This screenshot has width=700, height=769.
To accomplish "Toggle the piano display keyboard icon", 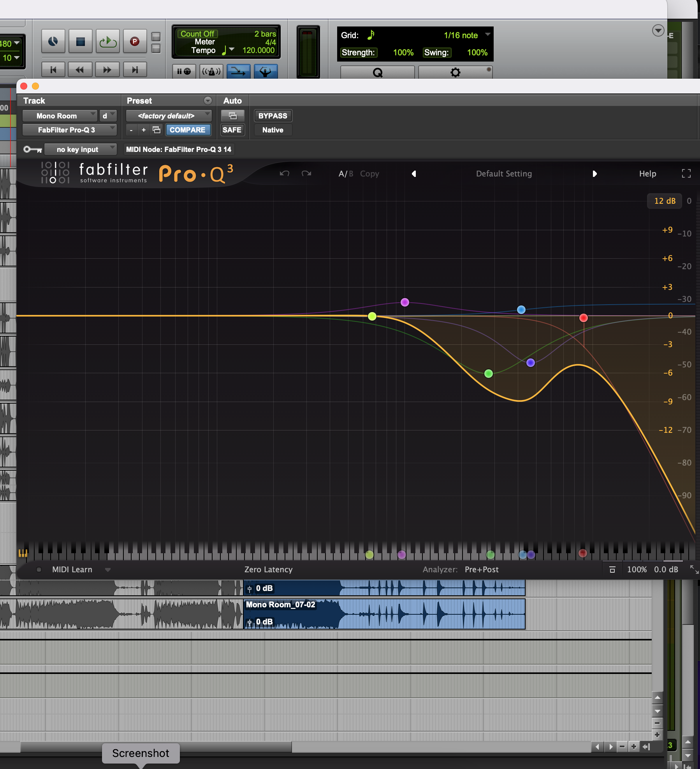I will pyautogui.click(x=23, y=553).
